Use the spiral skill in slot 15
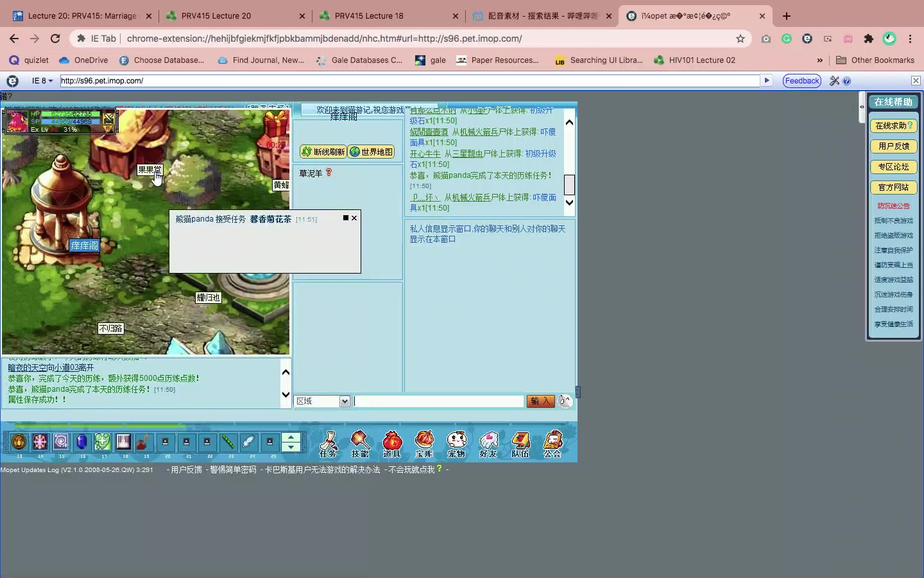 click(61, 442)
